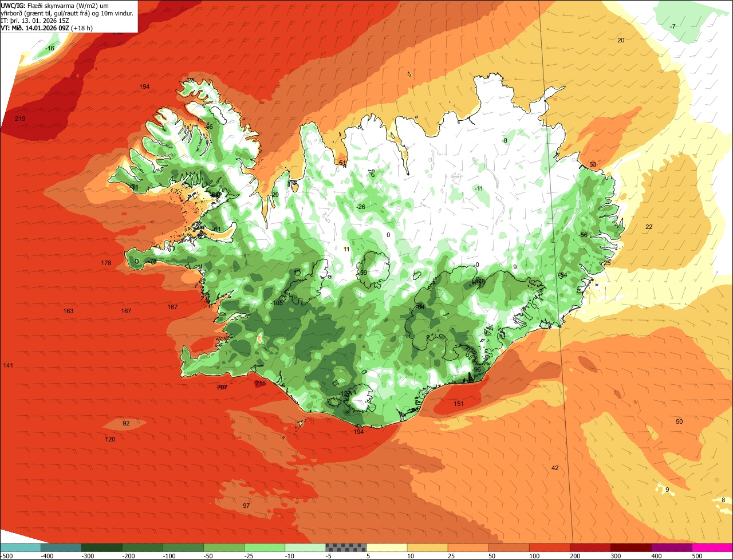733x560 pixels.
Task: Click the value 92 on the map
Action: (x=126, y=423)
